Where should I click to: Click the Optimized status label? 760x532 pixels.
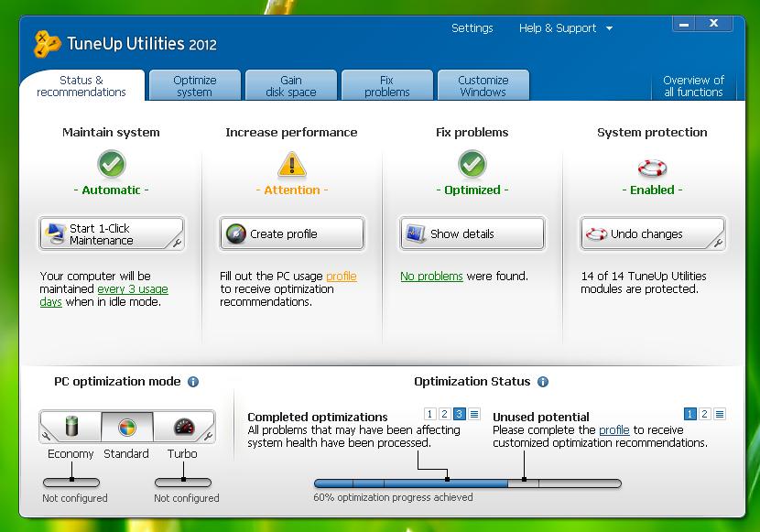coord(472,190)
